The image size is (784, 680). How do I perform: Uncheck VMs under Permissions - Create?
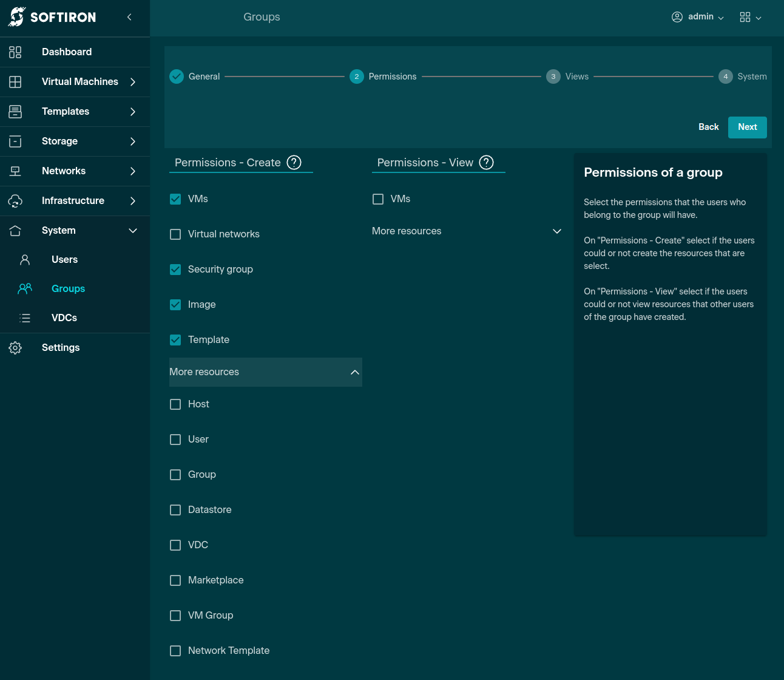(175, 199)
